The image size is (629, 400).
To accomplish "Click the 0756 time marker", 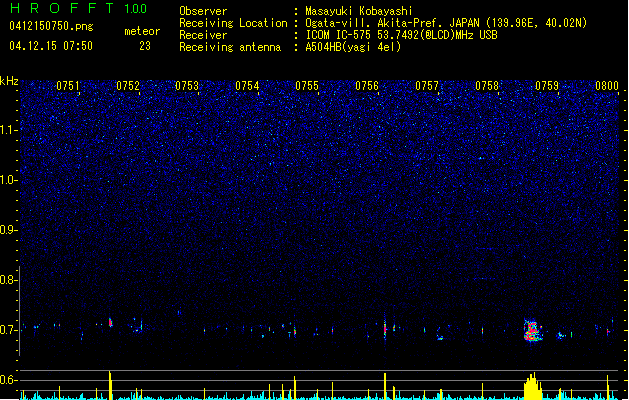I will (x=367, y=86).
